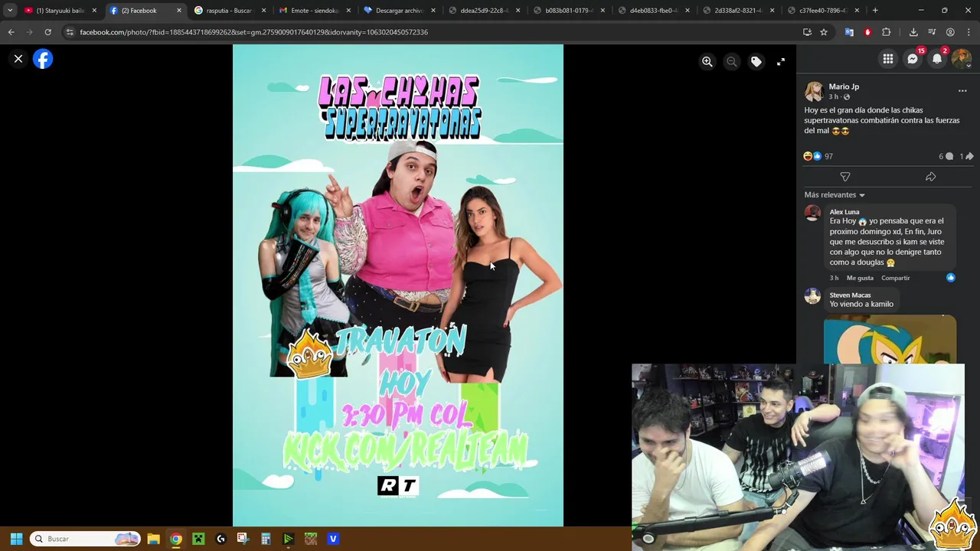Viewport: 980px width, 551px height.
Task: Open the red extension icon
Action: [867, 32]
